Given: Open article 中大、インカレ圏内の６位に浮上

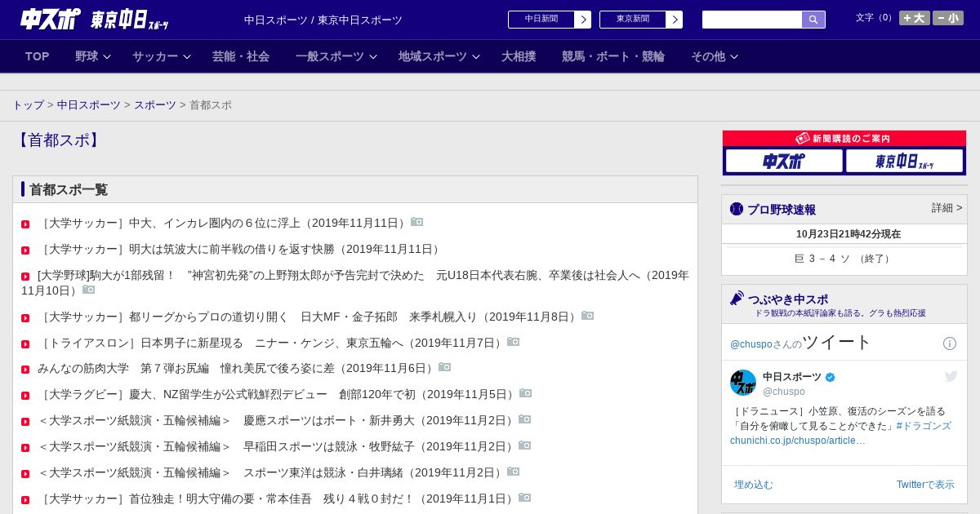Looking at the screenshot, I should click(x=222, y=223).
